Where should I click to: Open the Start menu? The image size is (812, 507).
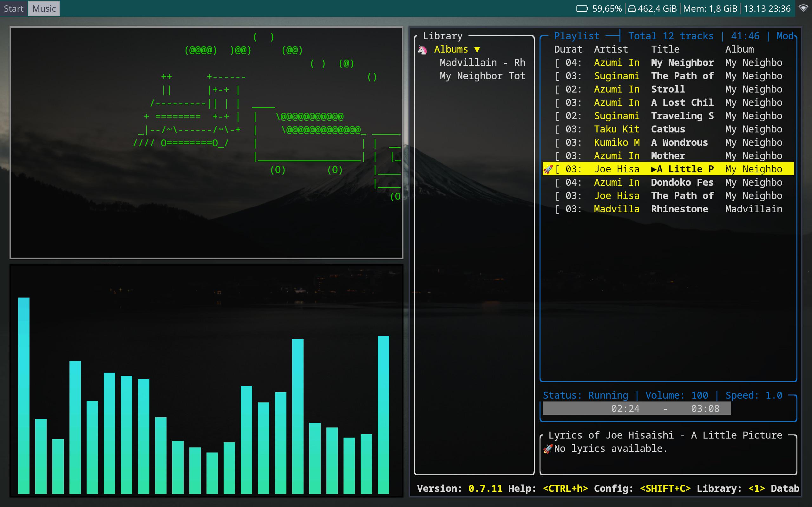click(x=14, y=8)
